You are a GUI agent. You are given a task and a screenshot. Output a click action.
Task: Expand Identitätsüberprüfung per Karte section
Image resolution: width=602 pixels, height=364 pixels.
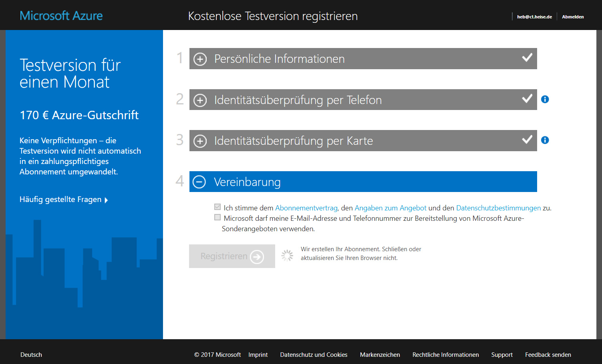[200, 141]
